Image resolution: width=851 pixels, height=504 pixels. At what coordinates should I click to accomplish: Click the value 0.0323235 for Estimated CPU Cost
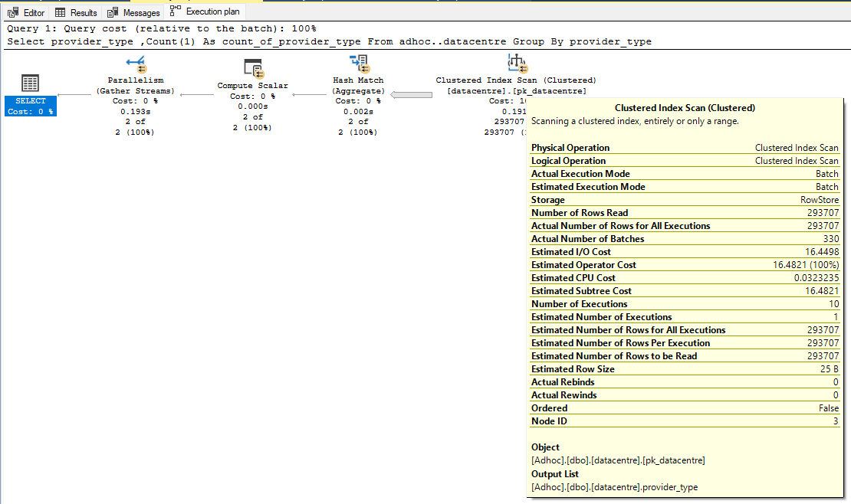(816, 278)
